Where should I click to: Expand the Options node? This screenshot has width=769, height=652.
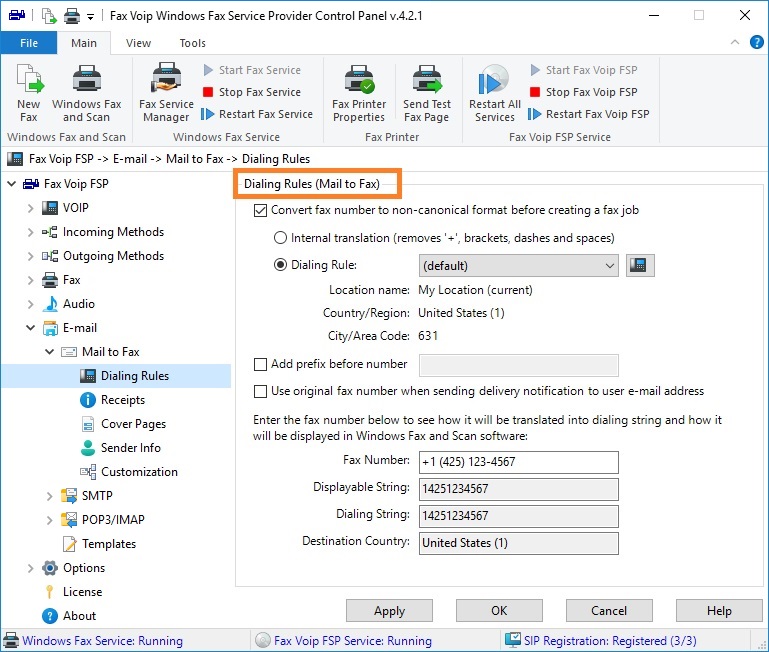click(x=30, y=568)
